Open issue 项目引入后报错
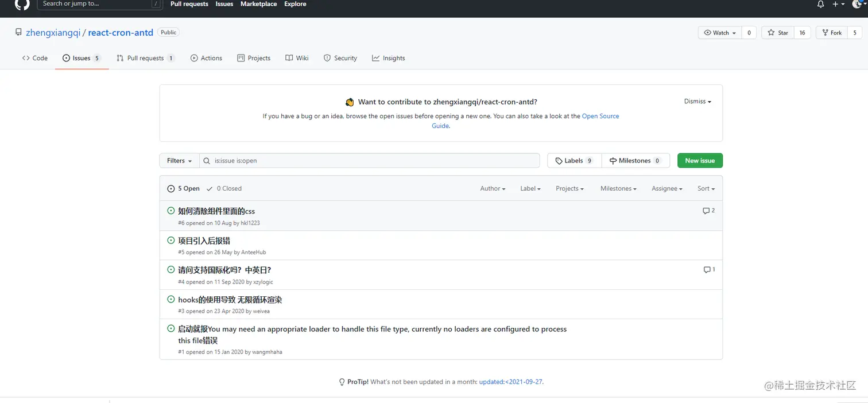 pyautogui.click(x=204, y=241)
